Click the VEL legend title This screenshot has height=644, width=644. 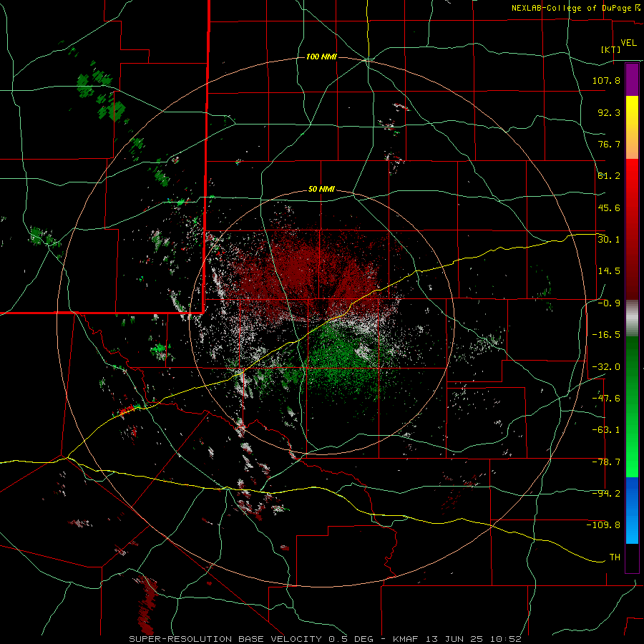tap(628, 43)
